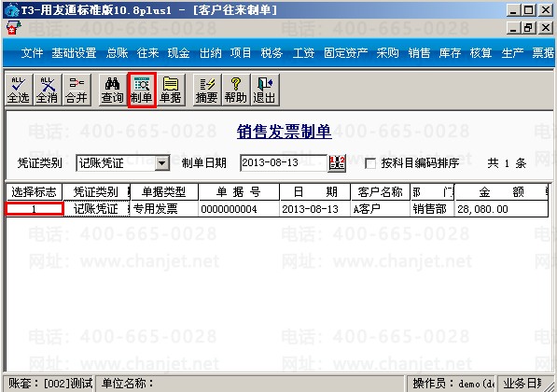557x392 pixels.
Task: Click the 凭证类别 combo box showing 记账凭证
Action: coord(122,163)
